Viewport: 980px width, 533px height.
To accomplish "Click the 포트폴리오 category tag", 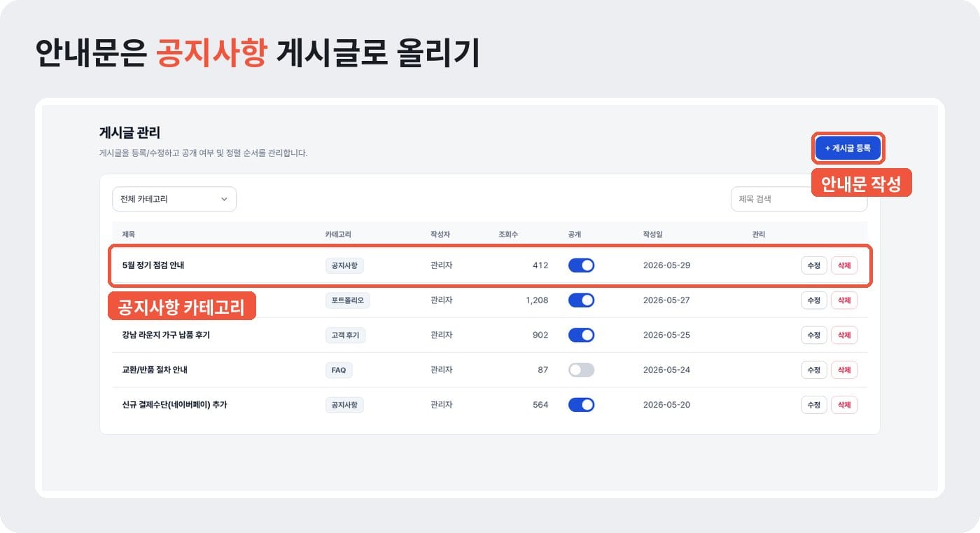I will (348, 300).
